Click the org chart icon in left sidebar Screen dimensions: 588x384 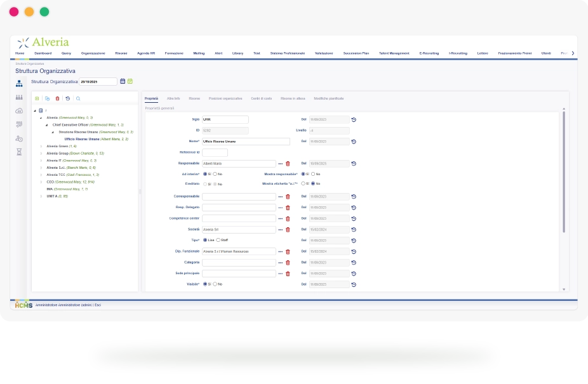coord(19,84)
